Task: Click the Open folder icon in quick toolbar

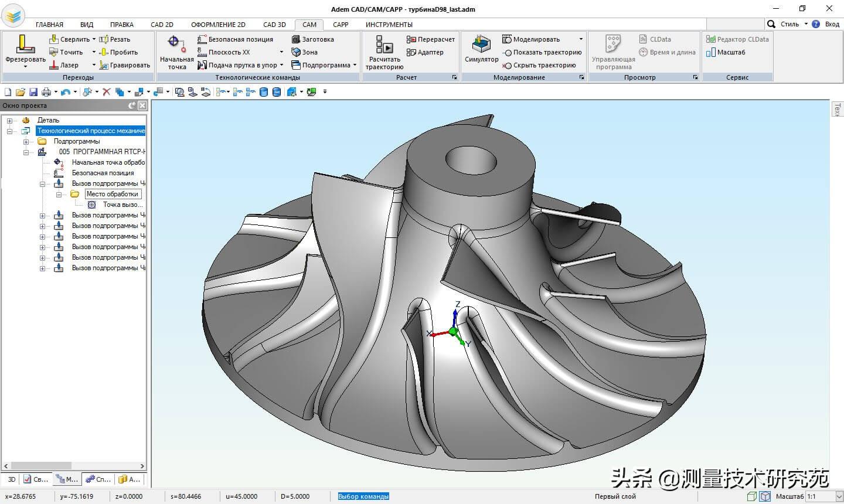Action: click(21, 92)
